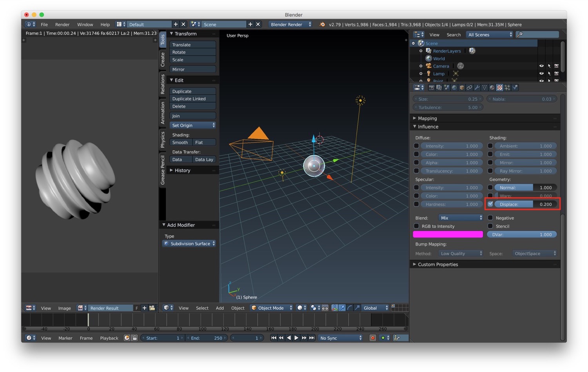Open the Render menu in info header
This screenshot has height=372, width=588.
(x=62, y=24)
